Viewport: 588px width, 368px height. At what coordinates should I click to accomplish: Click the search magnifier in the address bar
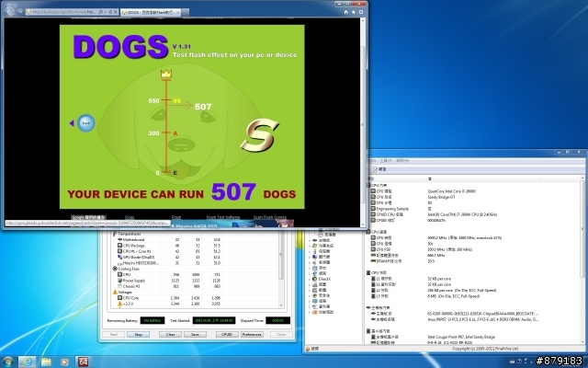point(101,12)
